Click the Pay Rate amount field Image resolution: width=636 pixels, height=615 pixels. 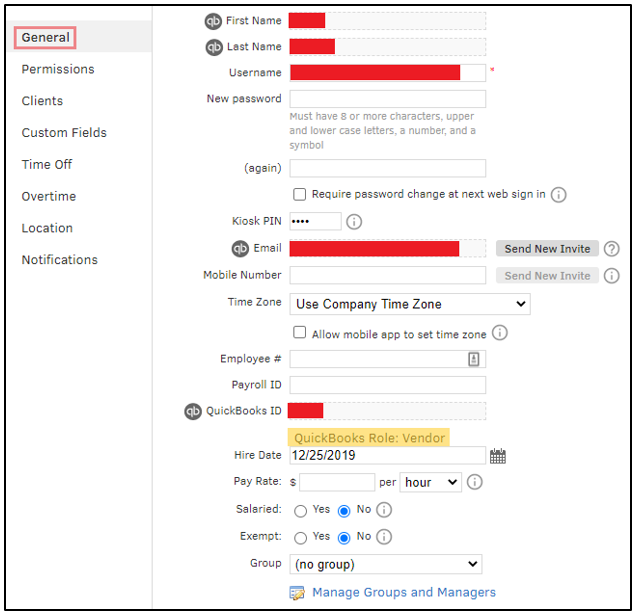337,482
